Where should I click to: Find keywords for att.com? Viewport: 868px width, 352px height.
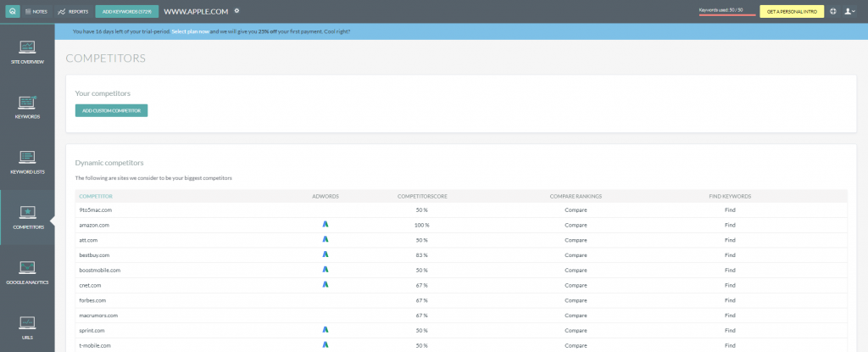pyautogui.click(x=730, y=240)
